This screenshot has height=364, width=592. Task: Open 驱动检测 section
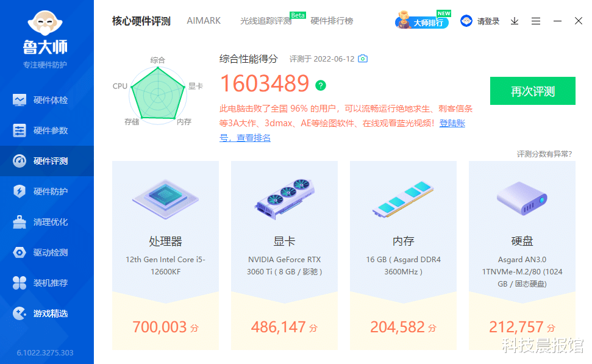(x=47, y=252)
